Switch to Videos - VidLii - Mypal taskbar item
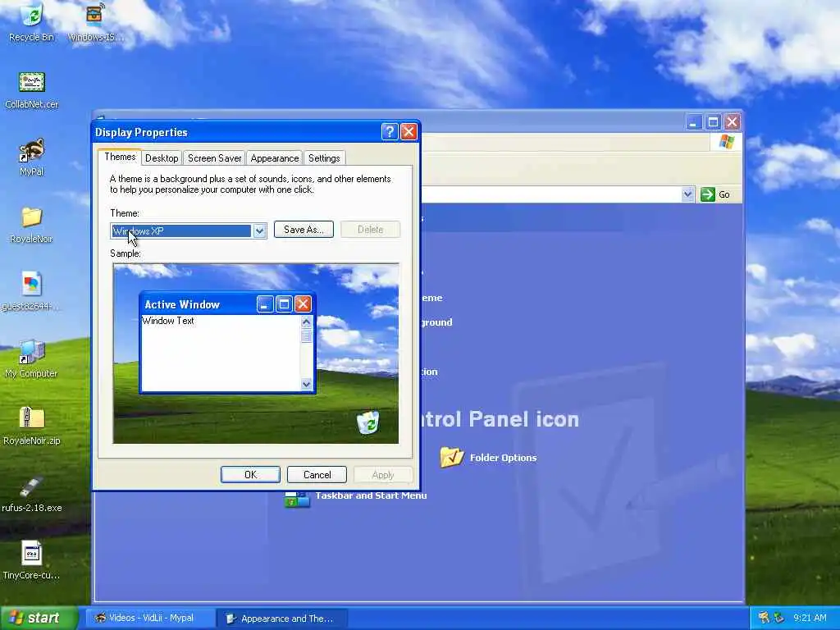This screenshot has width=840, height=630. 151,619
